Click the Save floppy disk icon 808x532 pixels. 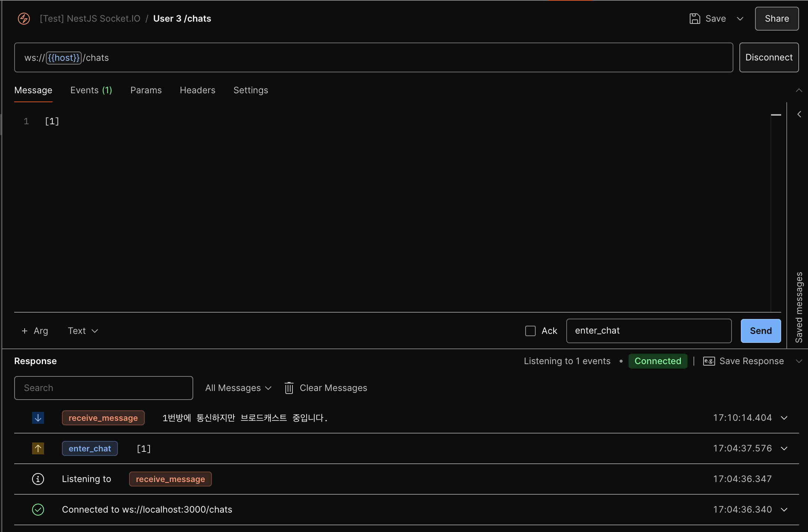click(x=695, y=19)
